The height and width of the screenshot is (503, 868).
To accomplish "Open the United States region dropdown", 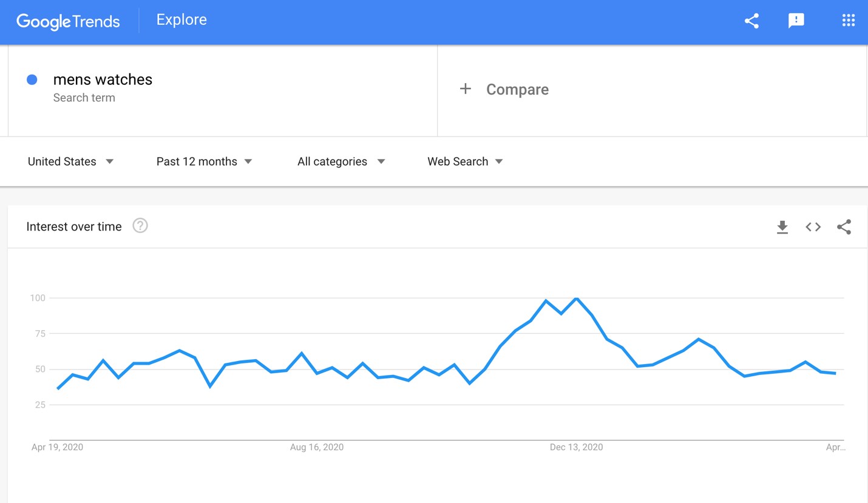I will pyautogui.click(x=70, y=161).
